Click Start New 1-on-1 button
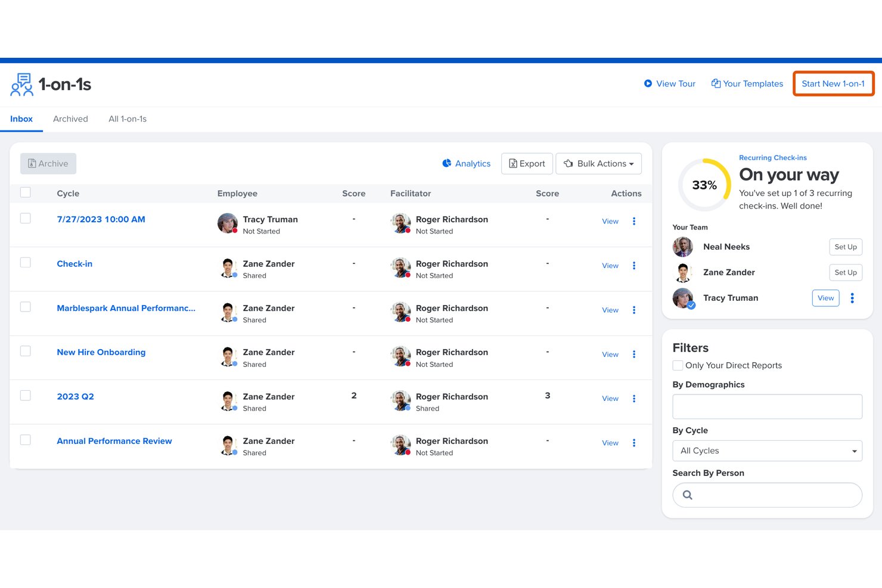This screenshot has width=882, height=588. pos(833,83)
